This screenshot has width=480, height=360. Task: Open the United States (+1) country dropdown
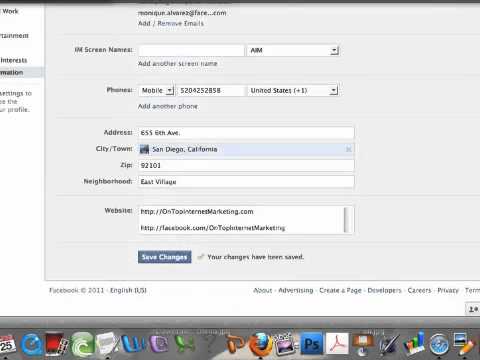293,90
